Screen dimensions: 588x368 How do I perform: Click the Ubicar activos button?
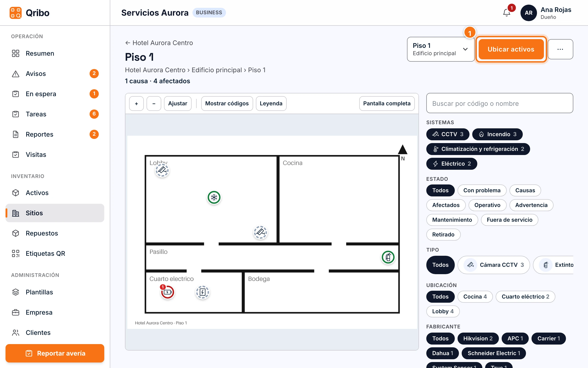tap(511, 49)
